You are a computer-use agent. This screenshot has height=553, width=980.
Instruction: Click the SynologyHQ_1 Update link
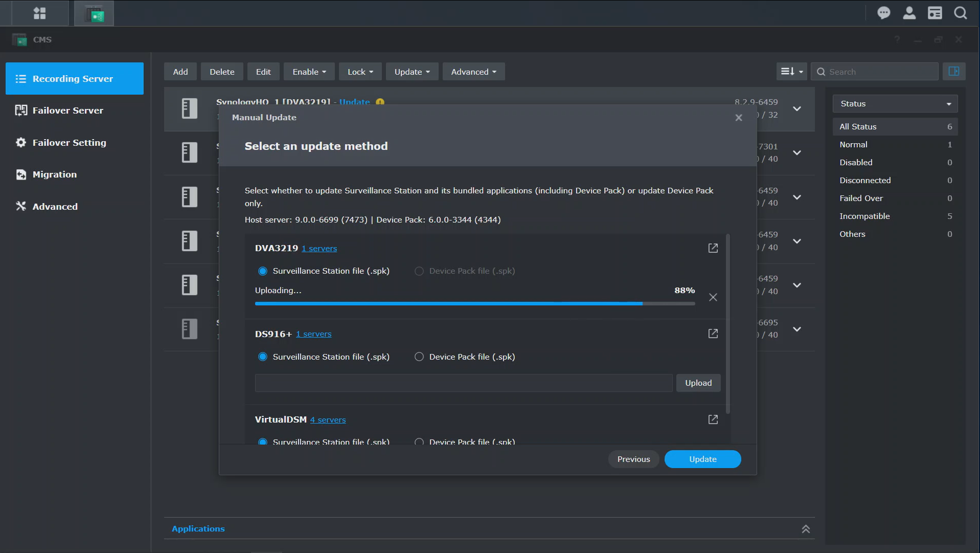point(354,102)
